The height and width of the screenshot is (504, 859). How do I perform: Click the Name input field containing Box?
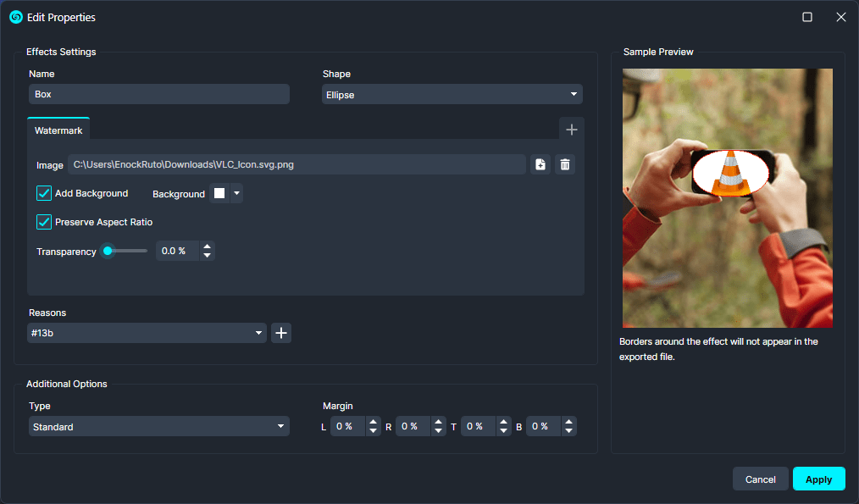[158, 95]
